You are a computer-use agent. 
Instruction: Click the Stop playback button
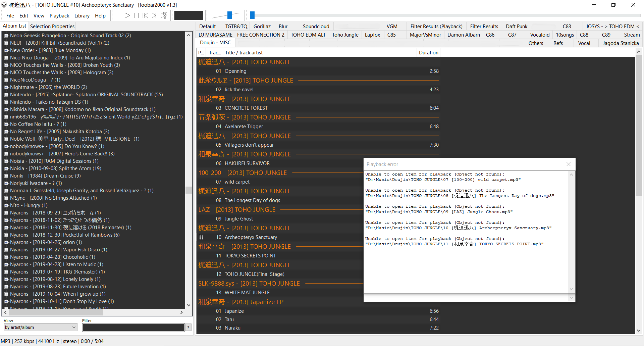(118, 15)
